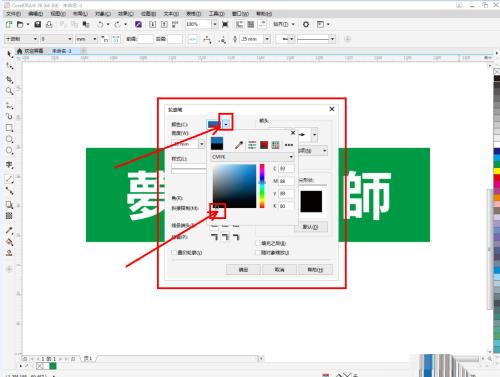Toggle the 填充之后 (behind fill) checkbox

258,243
